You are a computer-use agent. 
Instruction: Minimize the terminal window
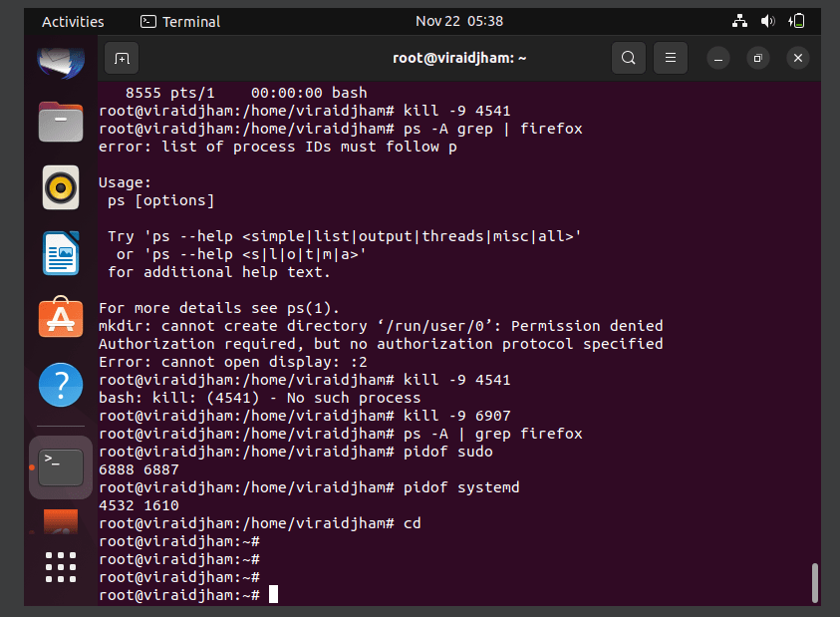(718, 58)
